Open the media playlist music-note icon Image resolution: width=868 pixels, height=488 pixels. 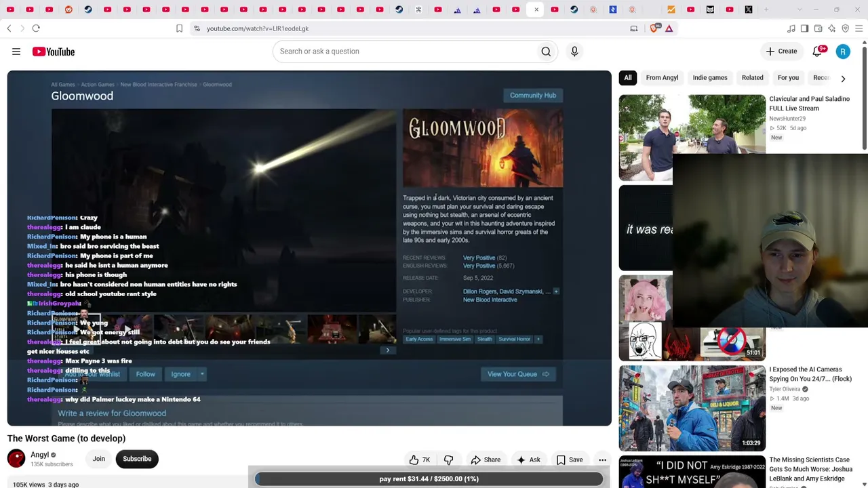pyautogui.click(x=791, y=28)
